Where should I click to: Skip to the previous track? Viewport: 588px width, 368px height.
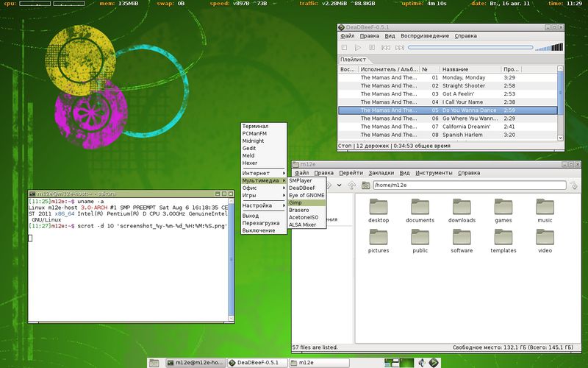coord(386,48)
